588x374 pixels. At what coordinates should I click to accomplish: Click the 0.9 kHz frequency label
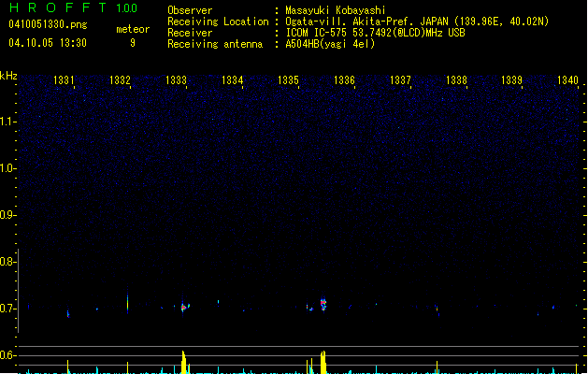pyautogui.click(x=8, y=215)
